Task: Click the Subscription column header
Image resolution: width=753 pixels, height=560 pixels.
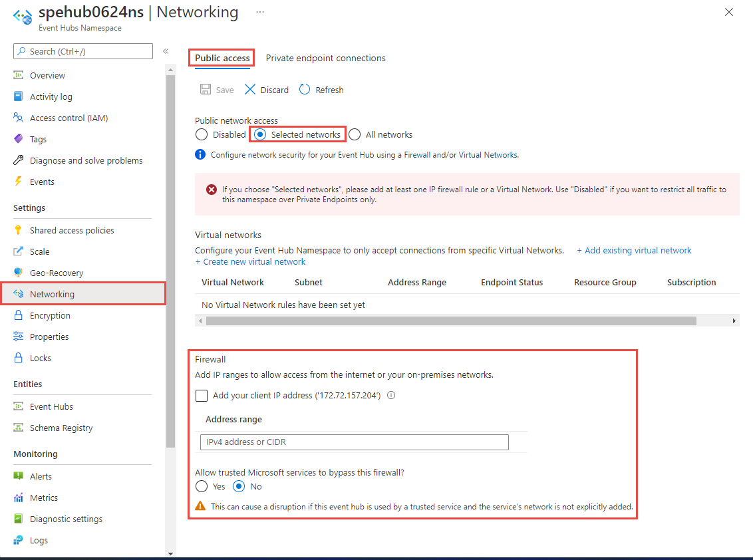Action: (691, 282)
